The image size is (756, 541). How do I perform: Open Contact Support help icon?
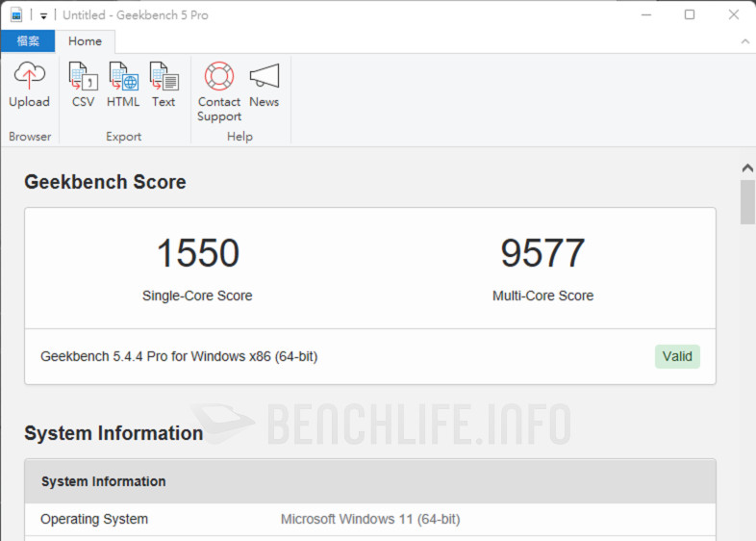[219, 92]
